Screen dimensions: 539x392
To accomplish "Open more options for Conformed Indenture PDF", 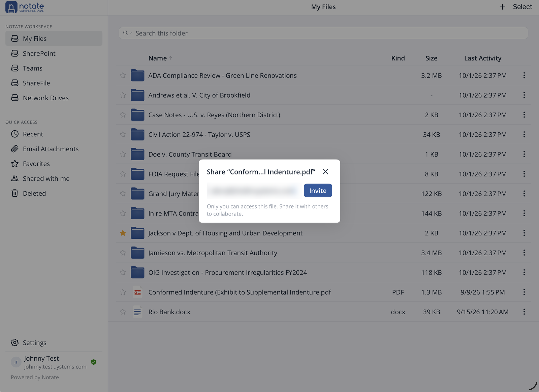I will 524,292.
